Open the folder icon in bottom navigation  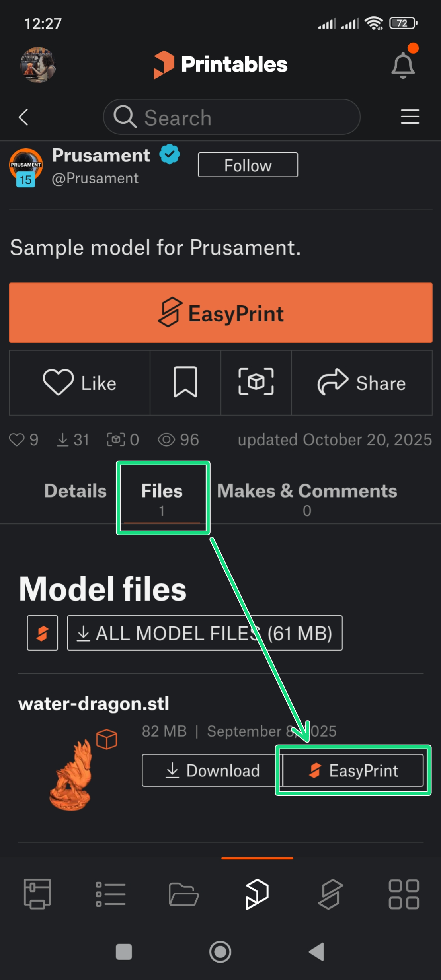183,894
